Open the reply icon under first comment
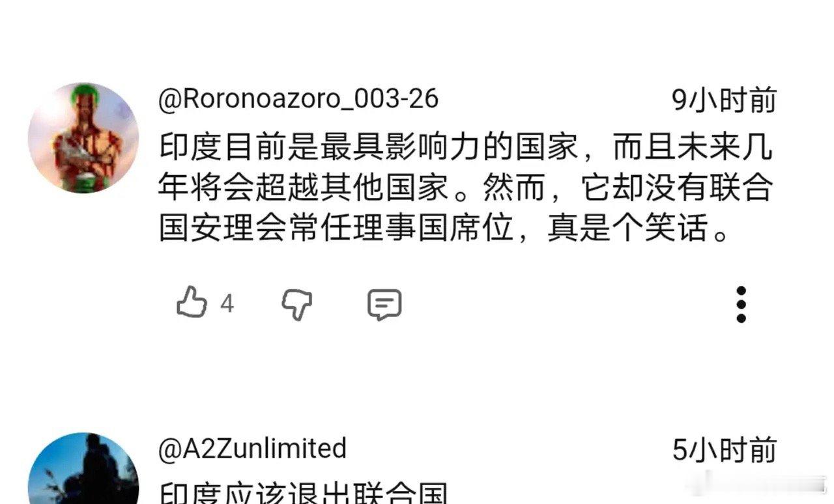This screenshot has height=504, width=834. 384,305
